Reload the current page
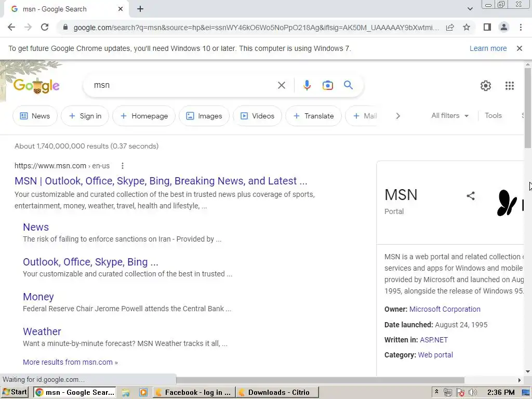The width and height of the screenshot is (532, 399). click(45, 27)
